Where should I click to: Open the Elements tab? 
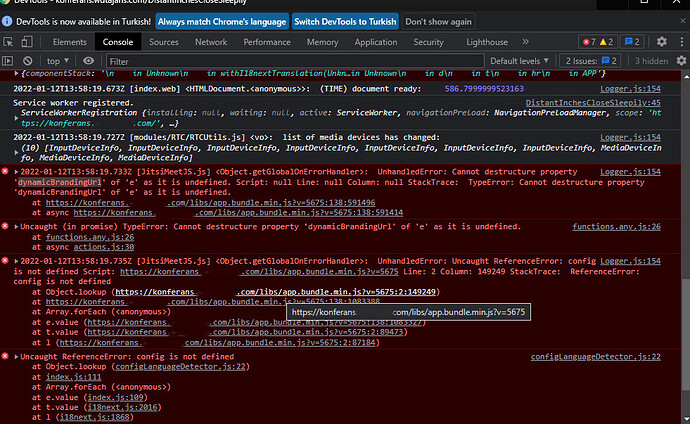70,42
